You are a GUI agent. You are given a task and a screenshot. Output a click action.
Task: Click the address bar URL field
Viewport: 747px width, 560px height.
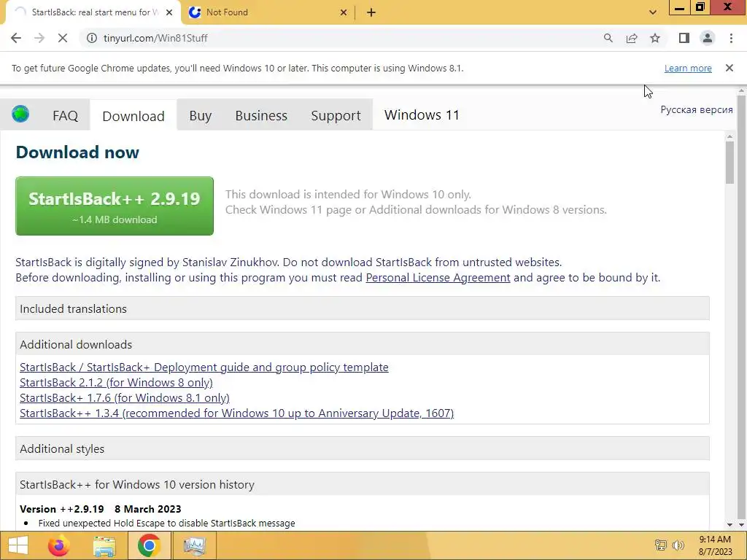pos(343,38)
